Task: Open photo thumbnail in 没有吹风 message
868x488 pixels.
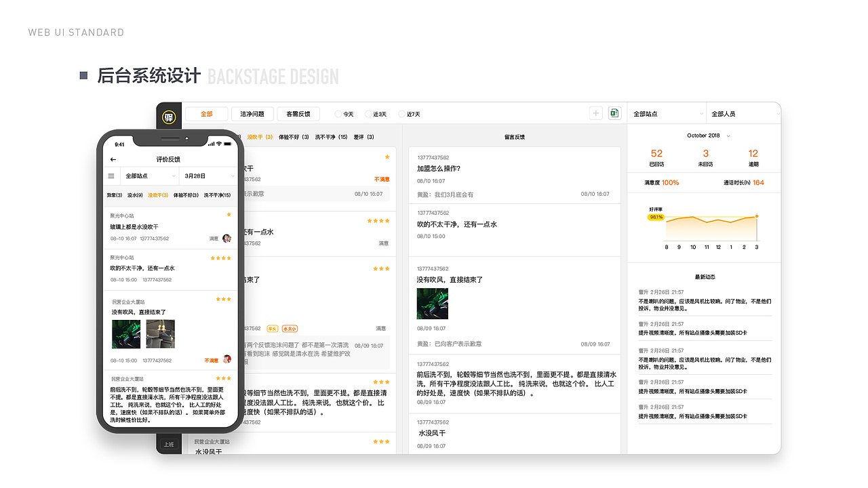Action: click(432, 304)
